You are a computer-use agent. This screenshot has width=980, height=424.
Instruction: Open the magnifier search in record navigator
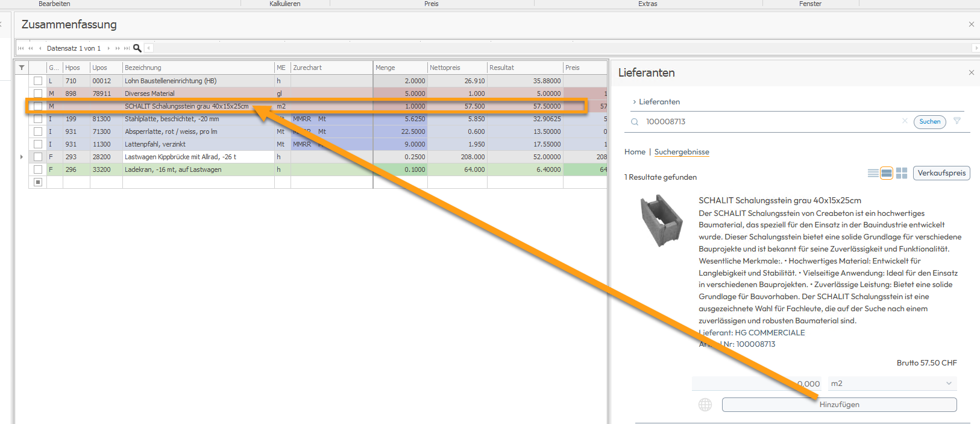(x=137, y=48)
